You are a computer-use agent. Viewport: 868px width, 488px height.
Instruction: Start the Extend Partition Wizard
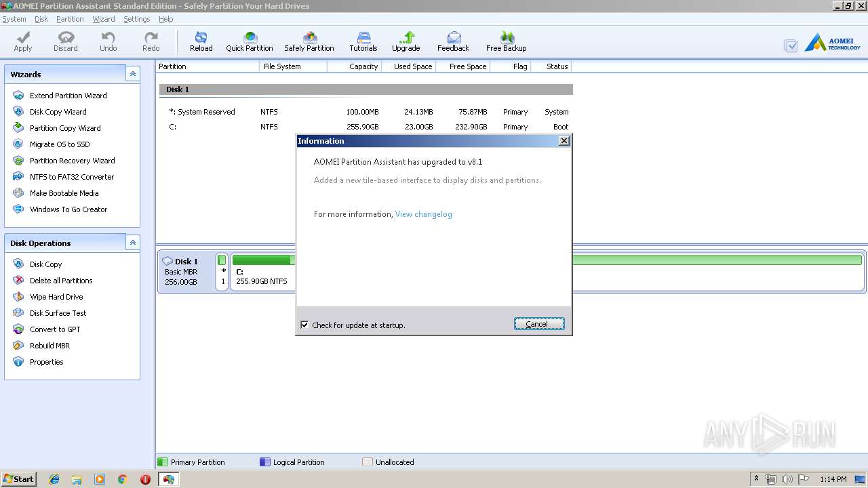(x=60, y=96)
